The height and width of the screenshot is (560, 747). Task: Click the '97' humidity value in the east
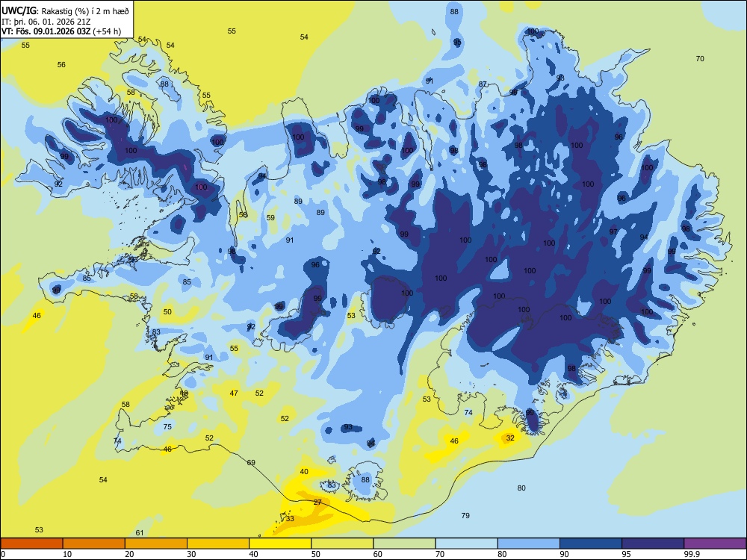pyautogui.click(x=613, y=232)
